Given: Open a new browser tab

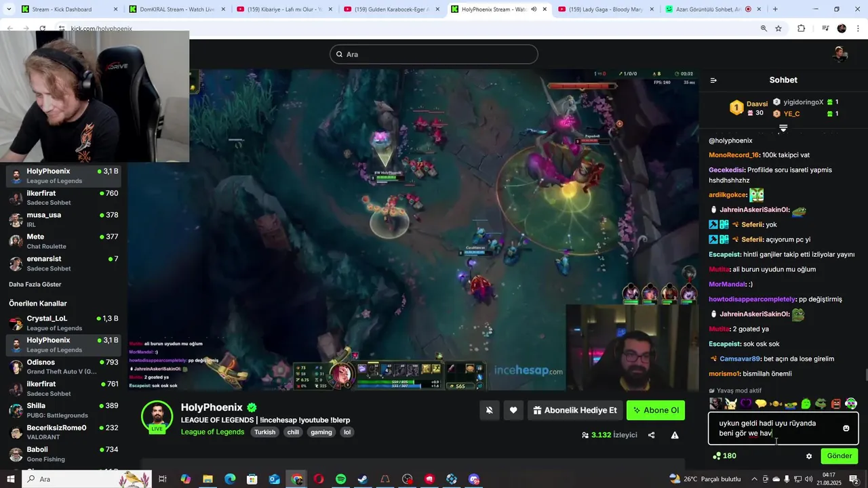Looking at the screenshot, I should point(775,9).
